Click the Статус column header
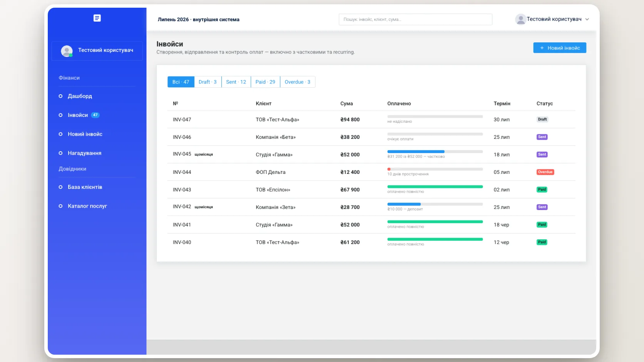 545,103
